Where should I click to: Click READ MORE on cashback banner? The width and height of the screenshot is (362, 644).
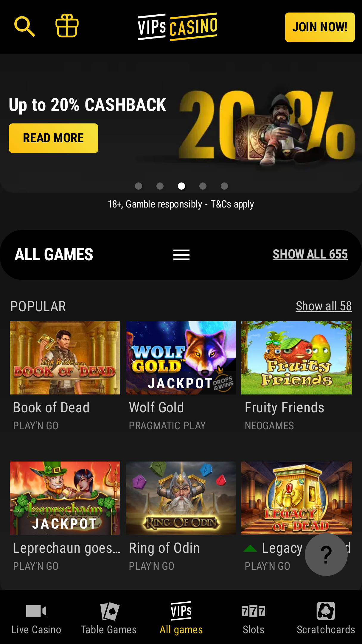tap(54, 138)
